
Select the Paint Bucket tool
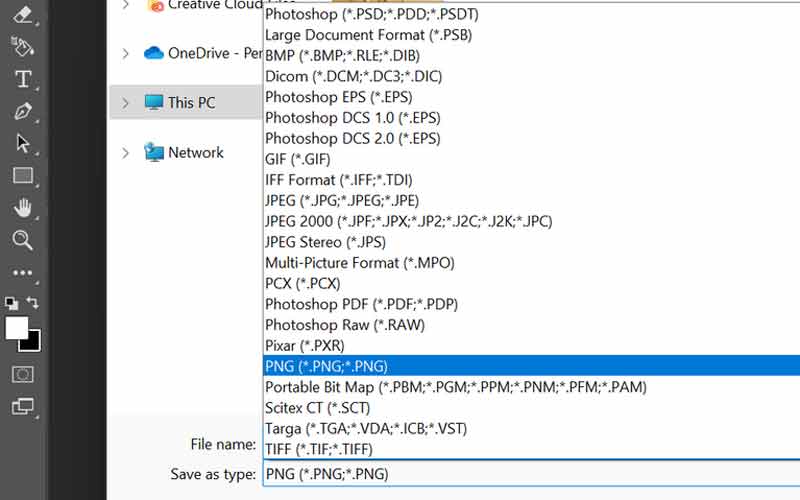coord(22,46)
